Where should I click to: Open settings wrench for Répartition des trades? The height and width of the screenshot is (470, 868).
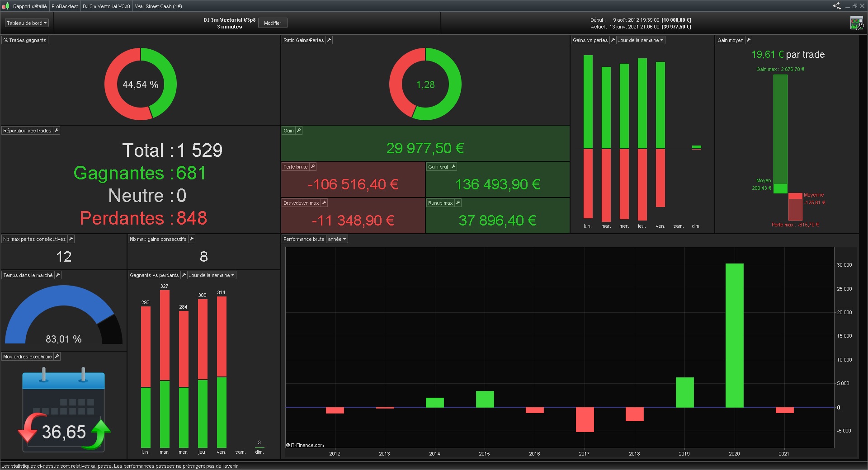click(x=57, y=131)
